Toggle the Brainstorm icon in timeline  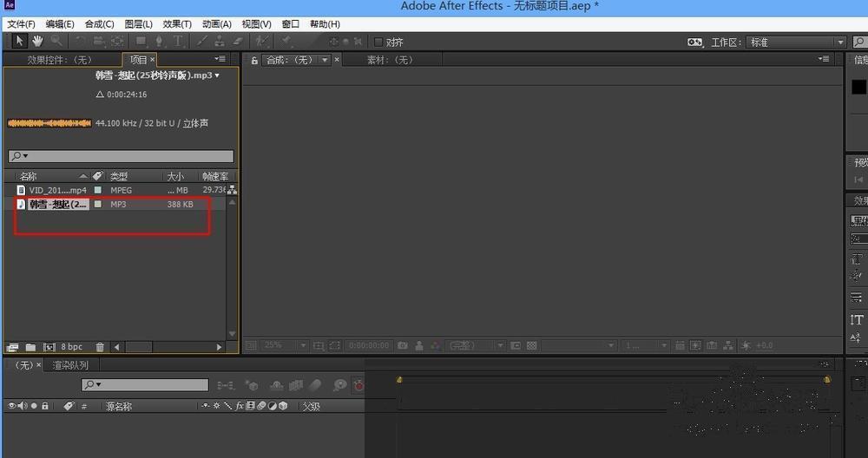click(x=339, y=385)
